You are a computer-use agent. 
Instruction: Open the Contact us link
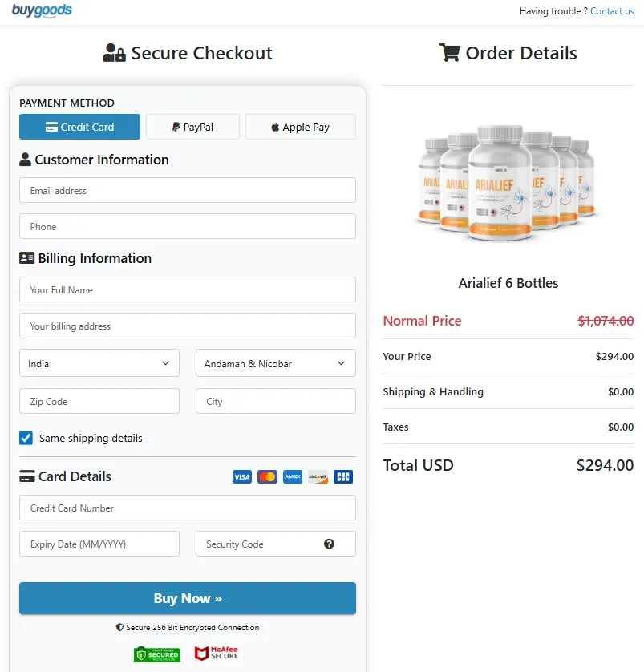coord(612,11)
